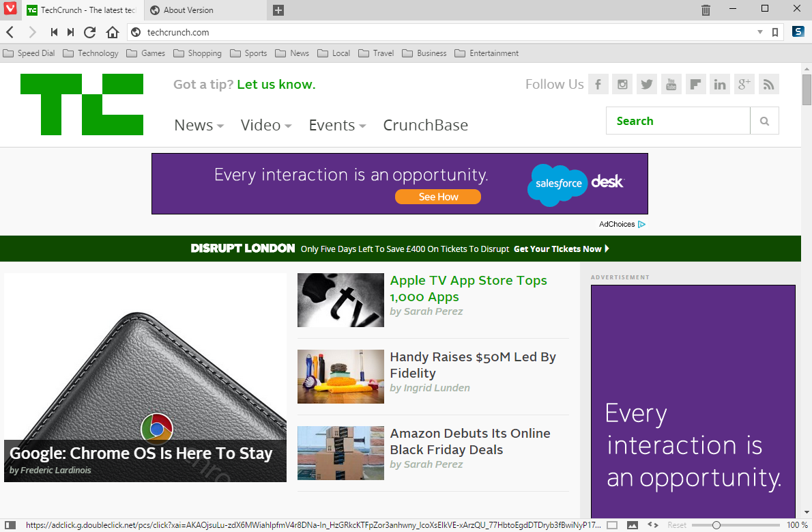Open the Vivaldi menu icon
The width and height of the screenshot is (812, 532).
click(x=10, y=9)
